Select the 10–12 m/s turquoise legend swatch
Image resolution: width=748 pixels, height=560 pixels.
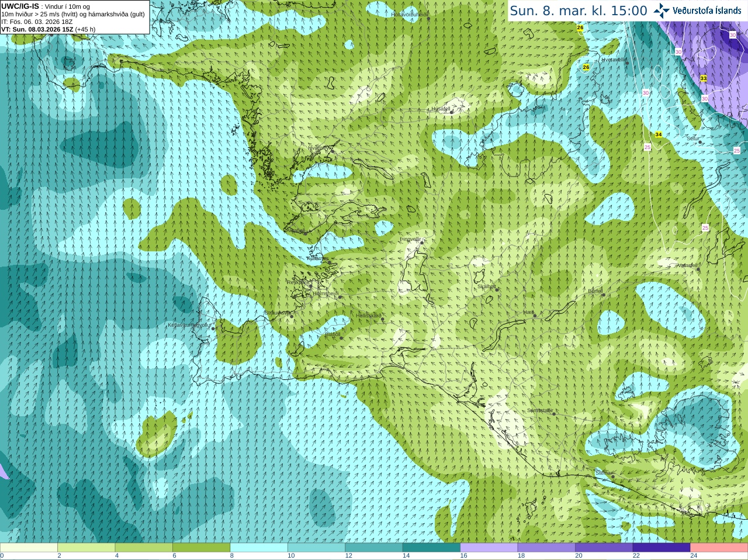(316, 548)
